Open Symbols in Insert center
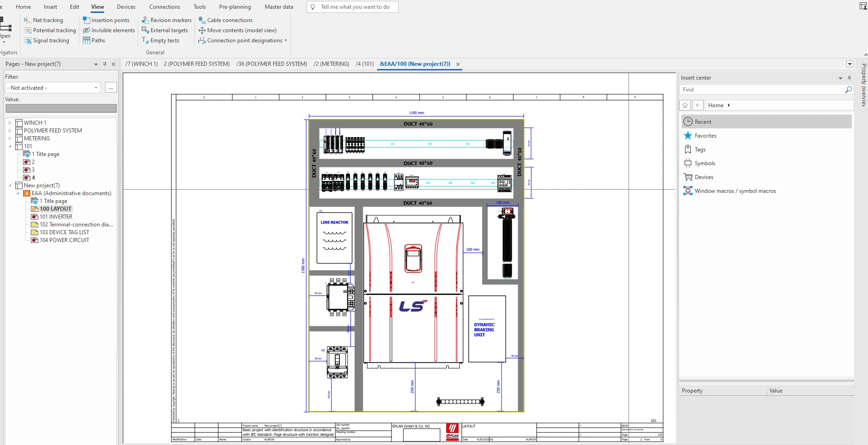The width and height of the screenshot is (868, 445). pyautogui.click(x=705, y=163)
